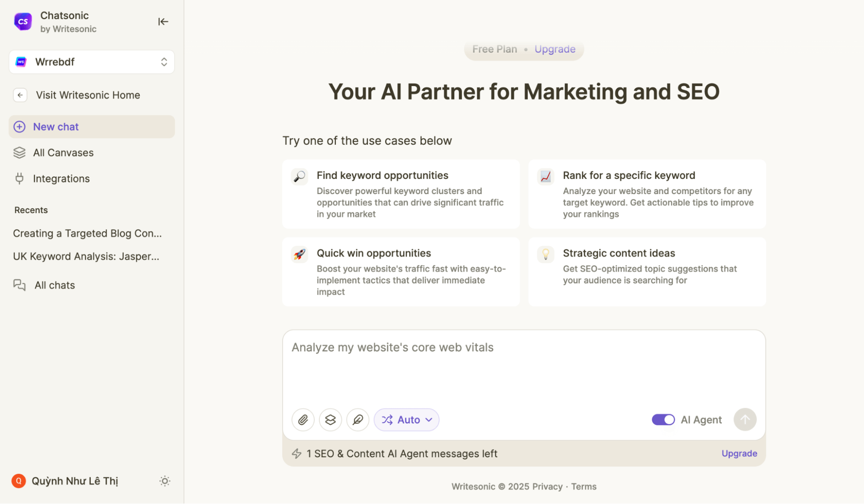The image size is (864, 504).
Task: Open the Wrrebdf workspace selector
Action: coord(92,62)
